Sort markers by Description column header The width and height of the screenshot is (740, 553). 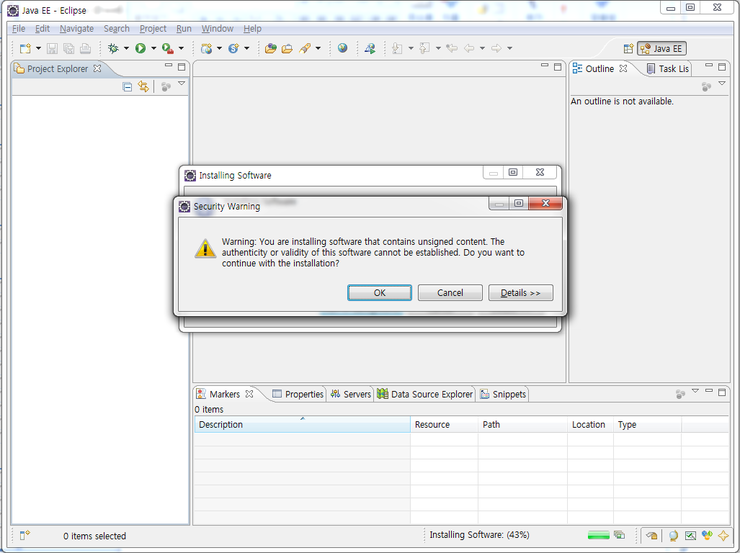coord(302,424)
